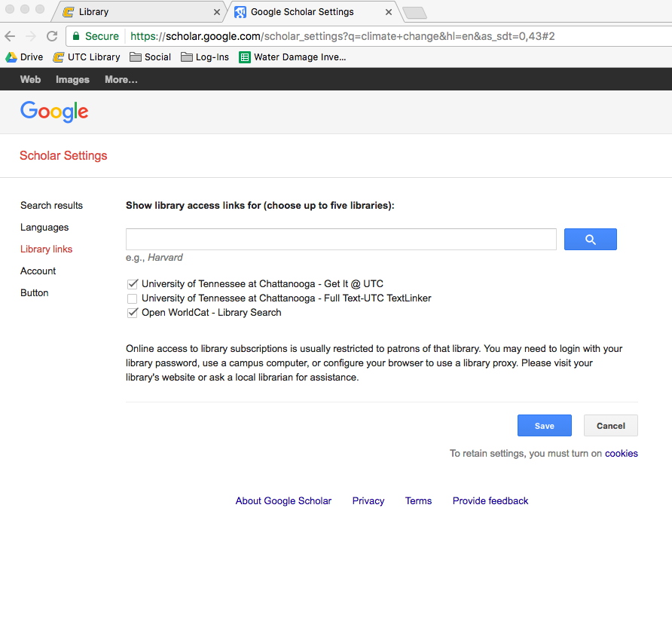Screen dimensions: 672x618
Task: Open the Water Damage Inventory sheet bookmark
Action: [x=292, y=57]
